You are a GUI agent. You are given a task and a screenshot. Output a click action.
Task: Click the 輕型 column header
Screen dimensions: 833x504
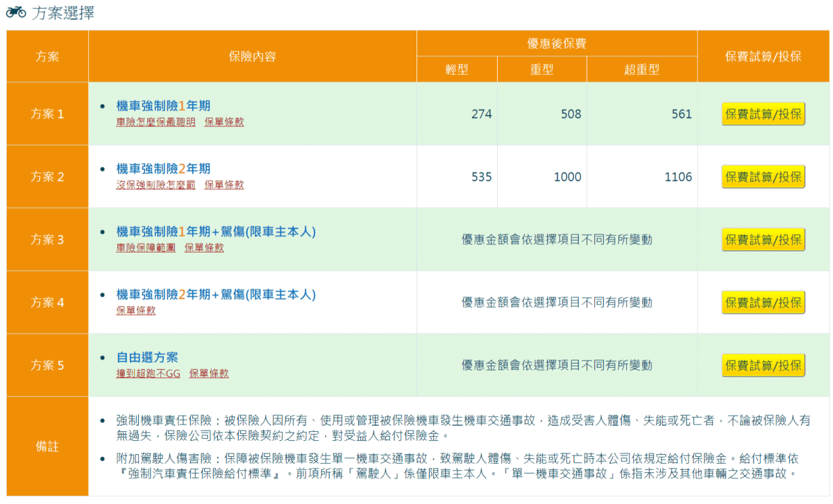(457, 69)
